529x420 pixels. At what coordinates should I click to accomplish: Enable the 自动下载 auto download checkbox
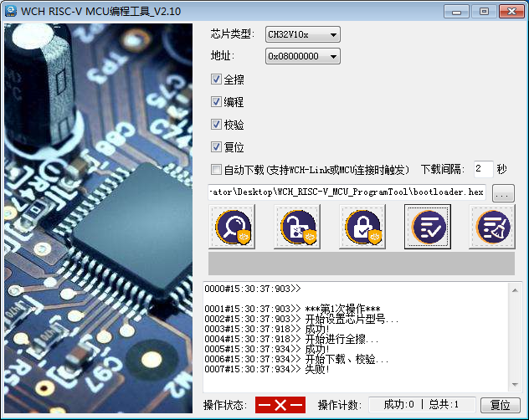pos(217,170)
